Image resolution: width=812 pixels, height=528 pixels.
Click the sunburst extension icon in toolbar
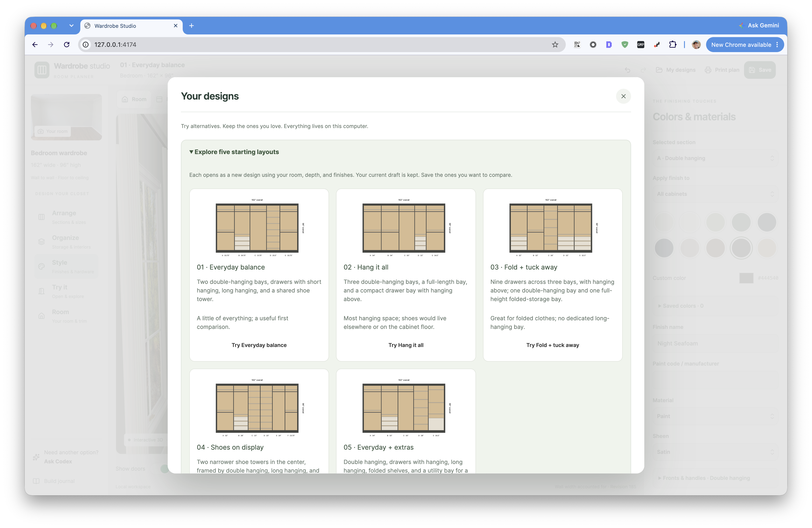tap(593, 45)
